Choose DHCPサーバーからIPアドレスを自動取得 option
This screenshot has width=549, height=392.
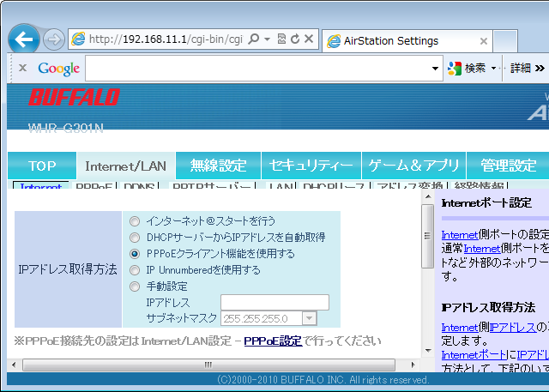(135, 238)
